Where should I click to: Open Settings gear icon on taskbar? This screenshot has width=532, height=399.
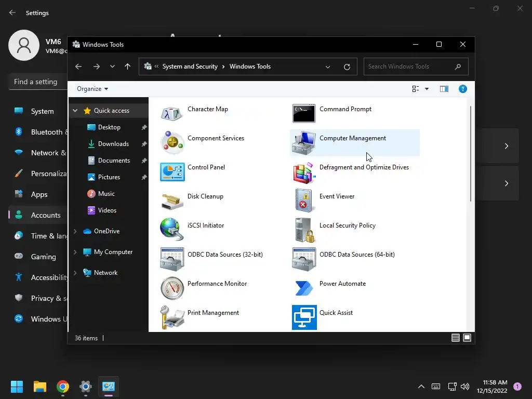[x=86, y=387]
